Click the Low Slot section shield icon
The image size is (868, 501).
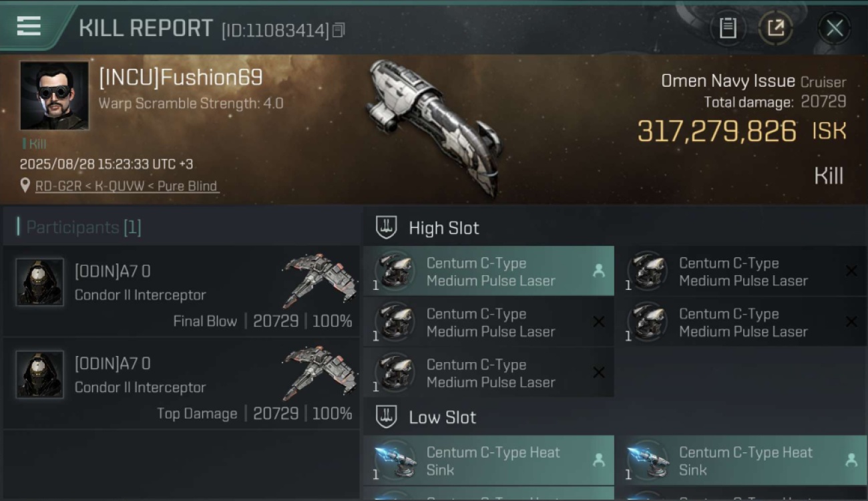point(387,417)
